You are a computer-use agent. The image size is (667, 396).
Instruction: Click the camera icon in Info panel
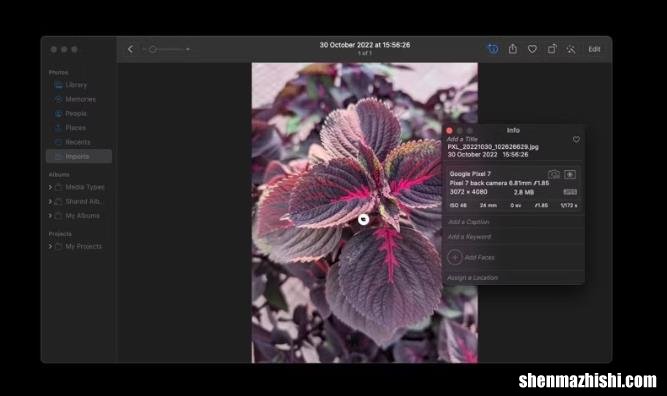554,174
